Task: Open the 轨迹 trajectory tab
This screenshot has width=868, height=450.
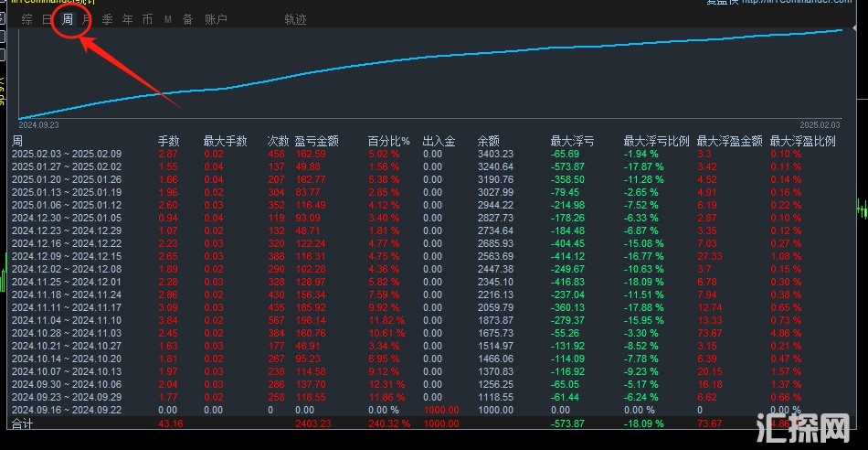Action: click(x=295, y=19)
